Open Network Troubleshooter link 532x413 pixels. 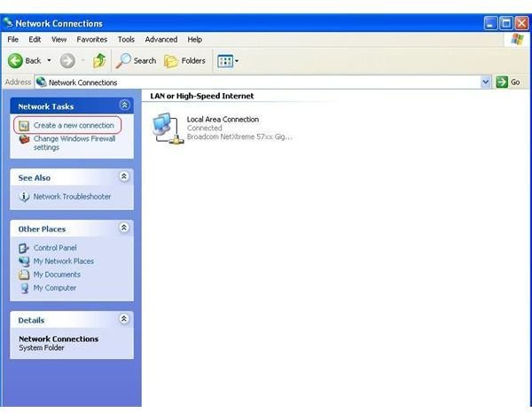click(x=72, y=197)
